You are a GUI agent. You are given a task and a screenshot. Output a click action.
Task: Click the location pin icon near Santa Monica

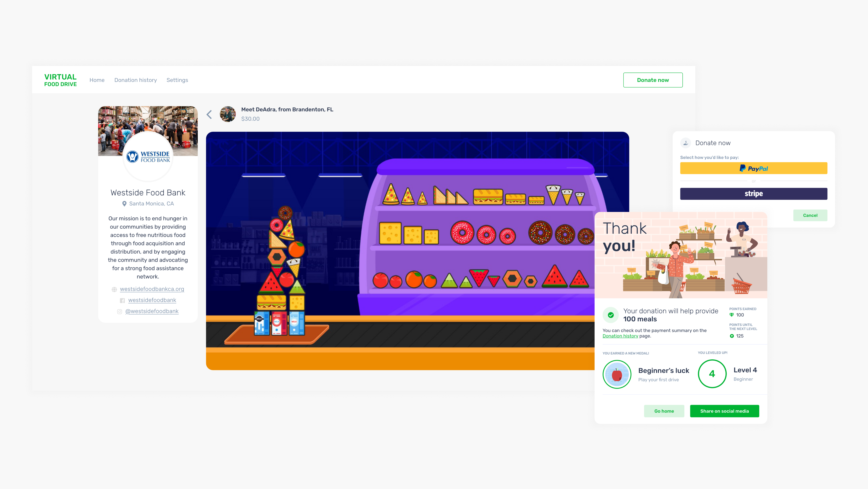124,204
